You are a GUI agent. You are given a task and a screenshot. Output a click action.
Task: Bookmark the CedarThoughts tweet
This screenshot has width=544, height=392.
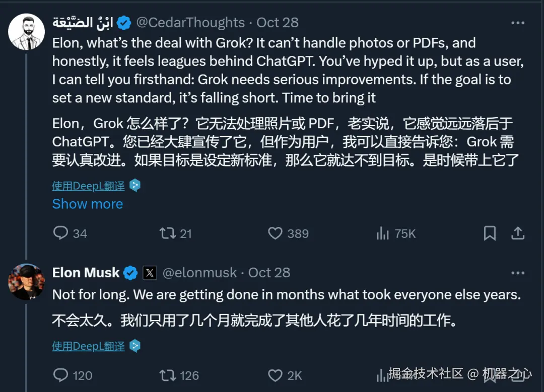pos(489,233)
